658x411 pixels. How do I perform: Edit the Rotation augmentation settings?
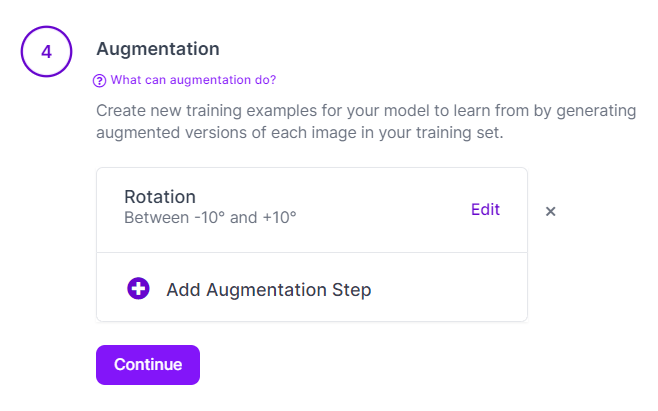(485, 209)
